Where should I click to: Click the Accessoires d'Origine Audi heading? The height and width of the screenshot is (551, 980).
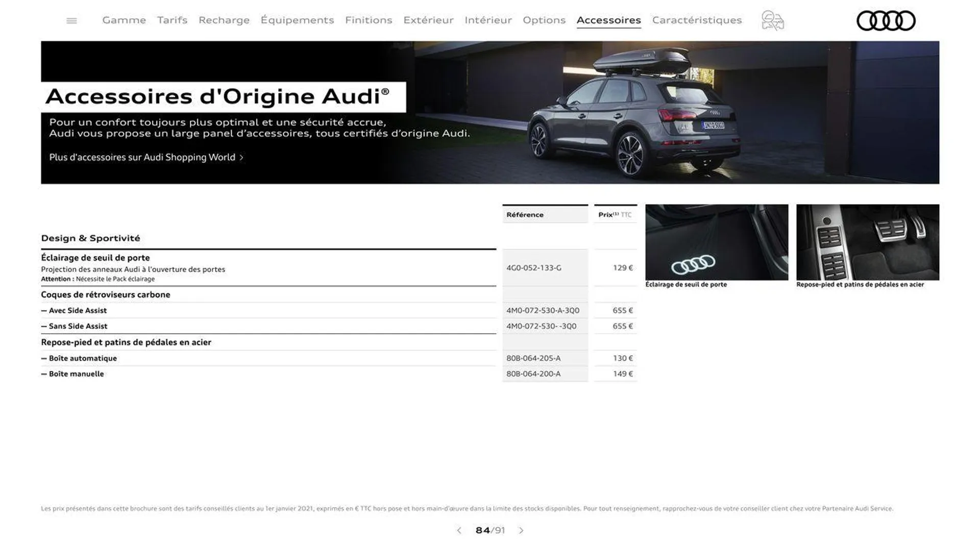217,96
